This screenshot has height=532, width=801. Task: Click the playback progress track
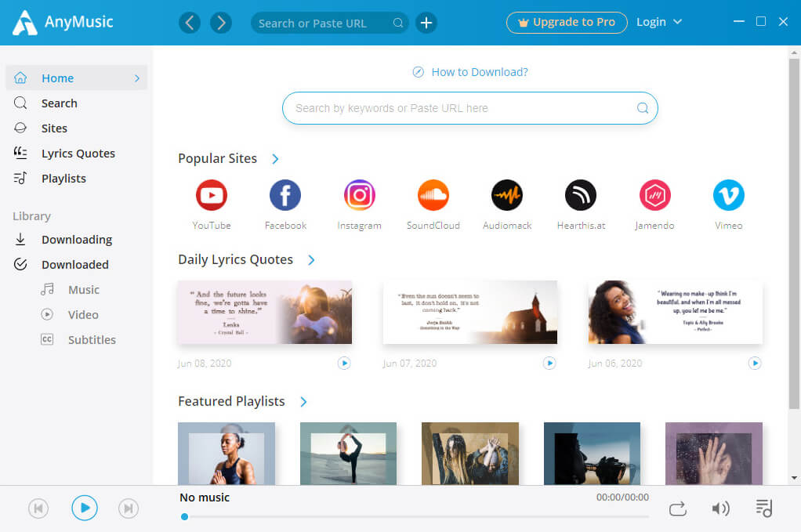click(x=416, y=516)
